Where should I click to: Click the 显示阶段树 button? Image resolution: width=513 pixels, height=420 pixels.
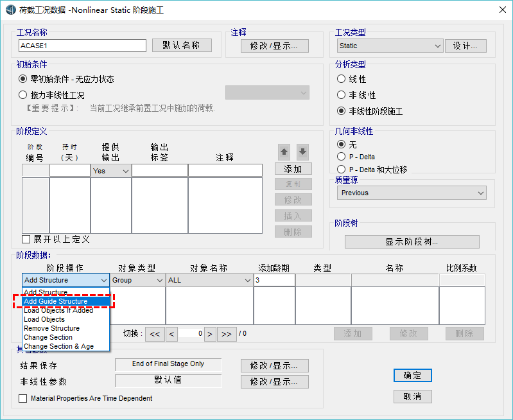[x=412, y=242]
